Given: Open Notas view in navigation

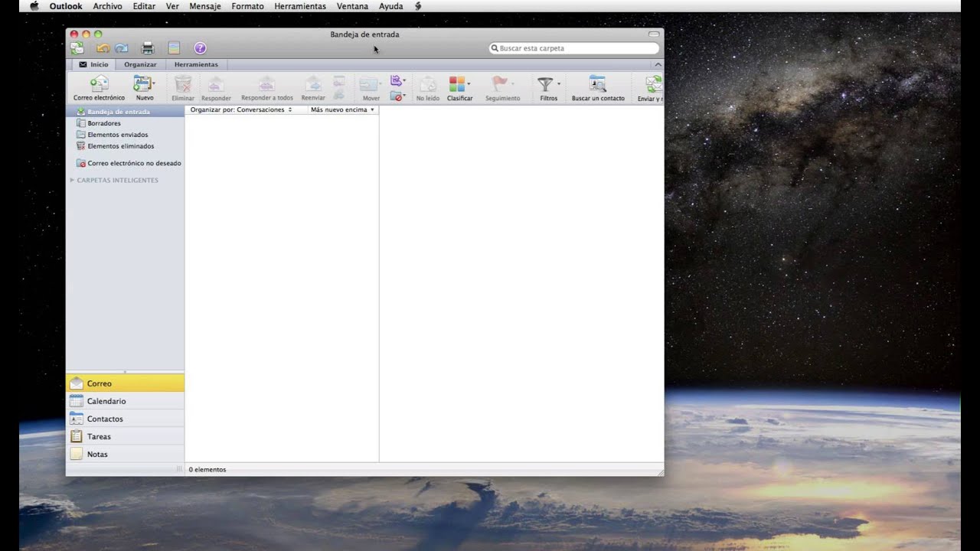Looking at the screenshot, I should (x=125, y=454).
